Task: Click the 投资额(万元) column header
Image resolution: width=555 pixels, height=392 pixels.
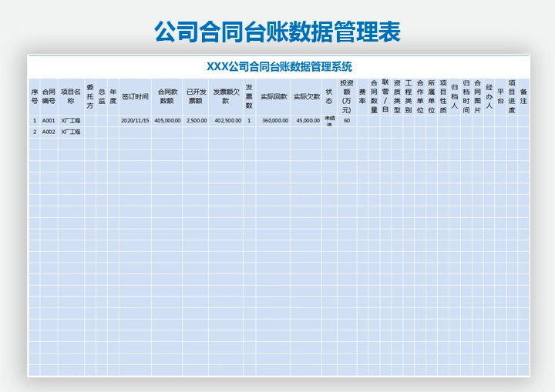Action: [347, 96]
